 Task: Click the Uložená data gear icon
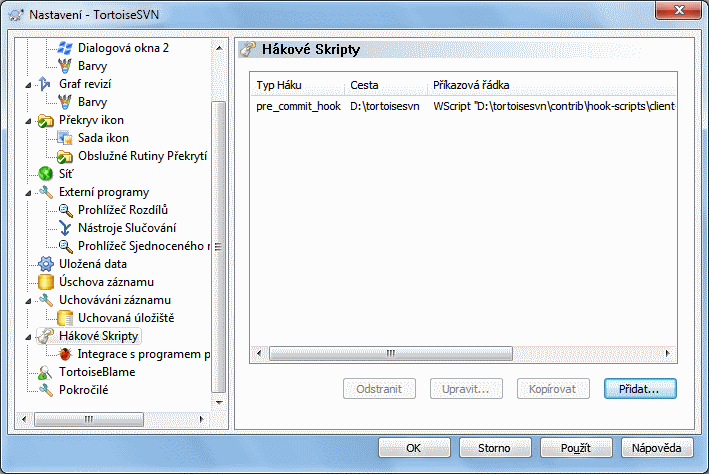[46, 264]
